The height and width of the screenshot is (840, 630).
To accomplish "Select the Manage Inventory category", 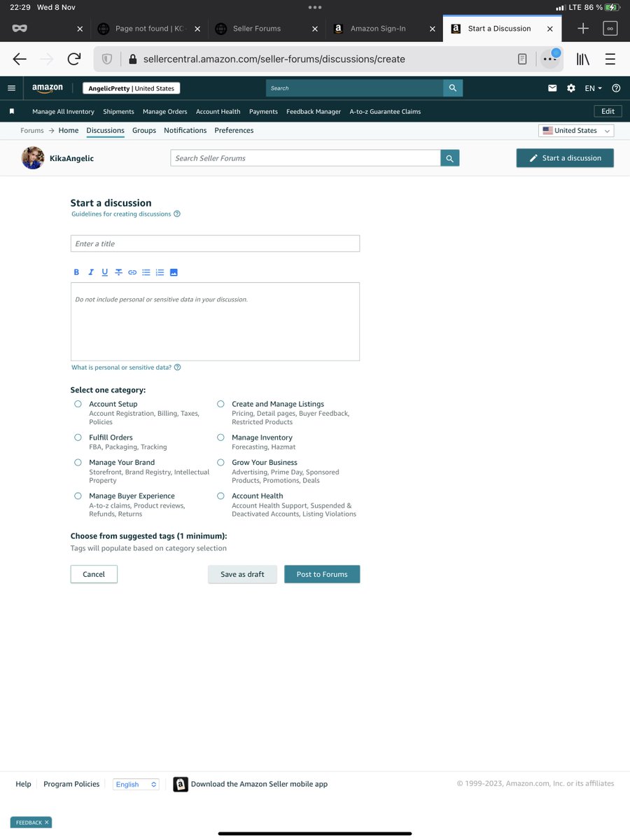I will pos(220,437).
